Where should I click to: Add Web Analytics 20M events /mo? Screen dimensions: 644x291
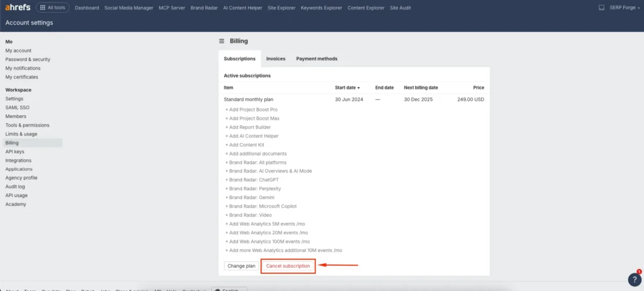(x=267, y=232)
